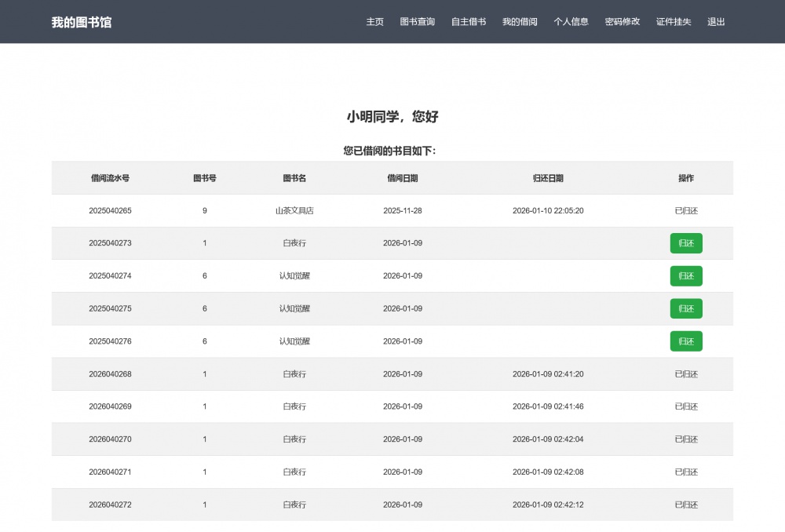The image size is (785, 532).
Task: Click return time 2026-01-10 22:05:20
Action: 548,211
